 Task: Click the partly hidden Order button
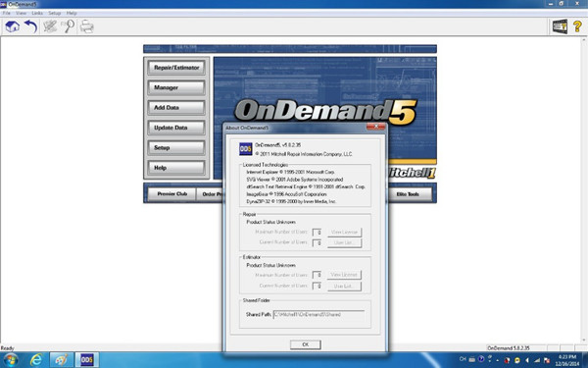pos(210,194)
